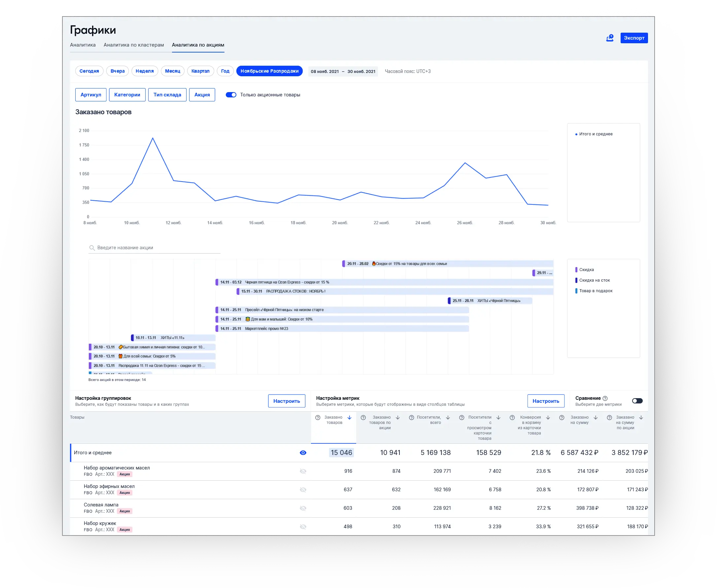Click help icon next to 'Посетители, всего'
The height and width of the screenshot is (588, 717).
pyautogui.click(x=412, y=418)
